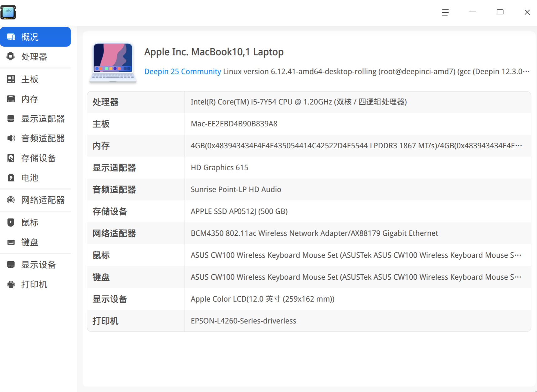Select 网络适配器 network adapter sidebar icon
The width and height of the screenshot is (537, 392).
coord(11,200)
